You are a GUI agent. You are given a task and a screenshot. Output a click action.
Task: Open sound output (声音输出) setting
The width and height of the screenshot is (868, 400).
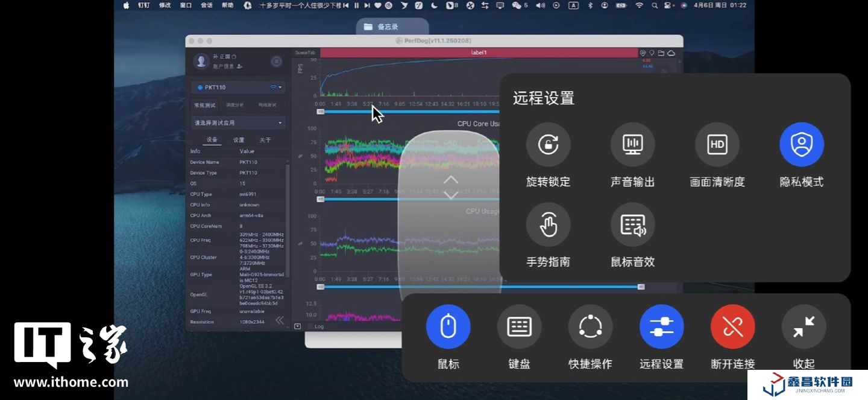(x=632, y=145)
